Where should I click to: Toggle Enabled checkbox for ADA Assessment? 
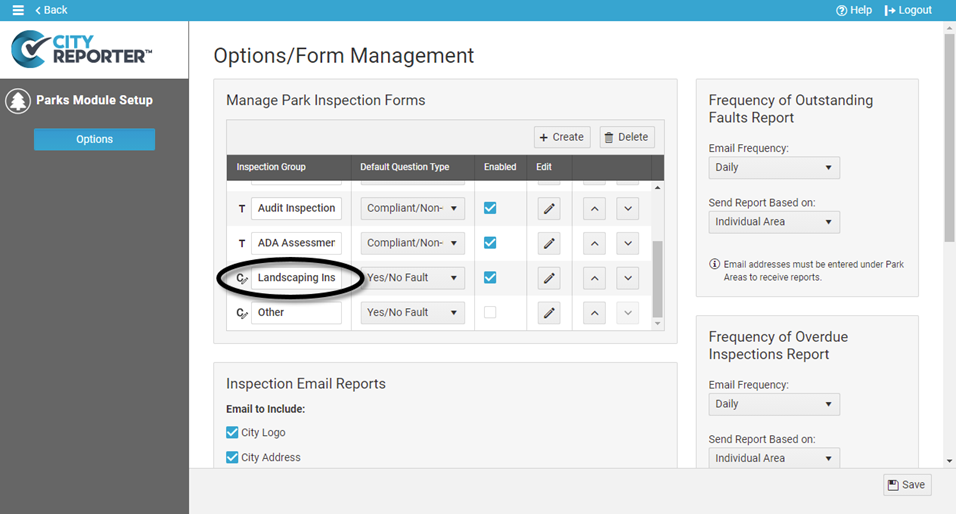click(490, 243)
